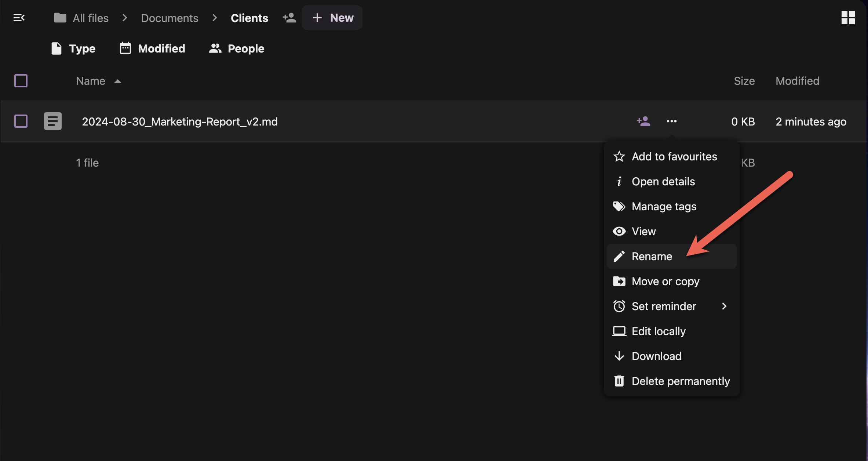
Task: Click the New button
Action: click(x=332, y=18)
